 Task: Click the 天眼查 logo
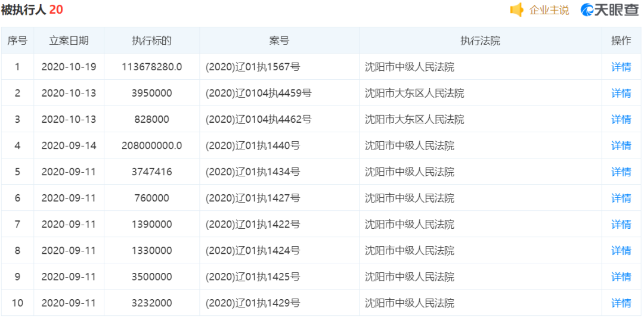pyautogui.click(x=609, y=10)
